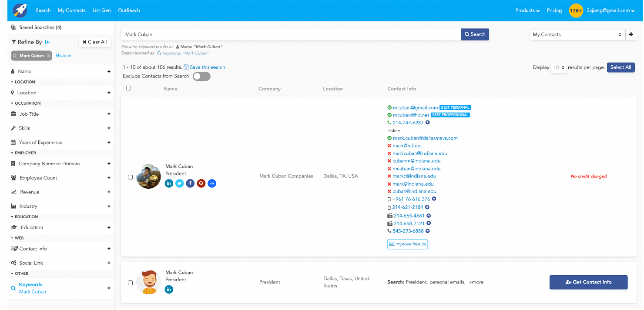Click the Get Contact Info button

(x=588, y=282)
